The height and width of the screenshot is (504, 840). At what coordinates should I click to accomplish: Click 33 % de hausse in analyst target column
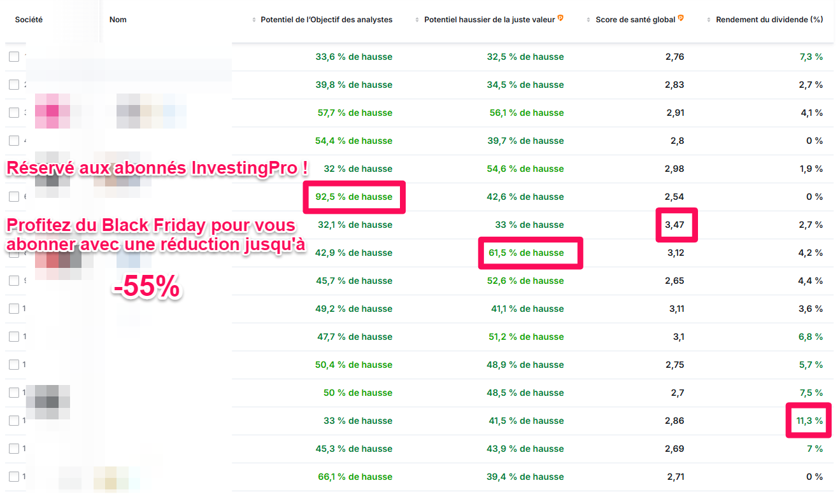pyautogui.click(x=358, y=421)
